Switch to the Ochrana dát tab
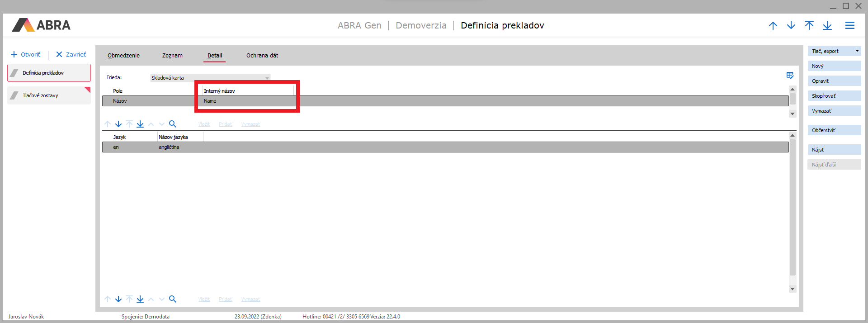The width and height of the screenshot is (868, 323). tap(262, 56)
